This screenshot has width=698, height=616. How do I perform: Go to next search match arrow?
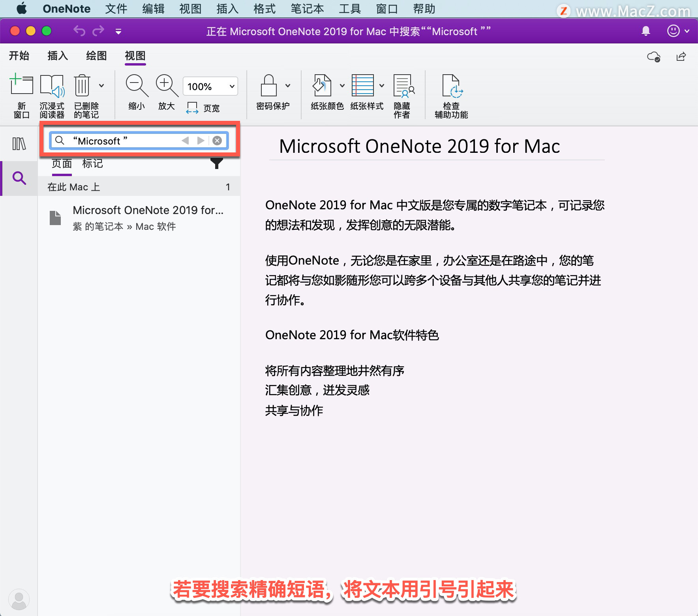pos(201,141)
